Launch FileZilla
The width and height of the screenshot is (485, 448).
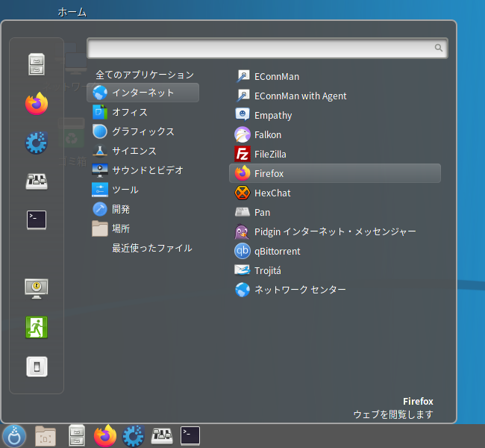pos(335,154)
